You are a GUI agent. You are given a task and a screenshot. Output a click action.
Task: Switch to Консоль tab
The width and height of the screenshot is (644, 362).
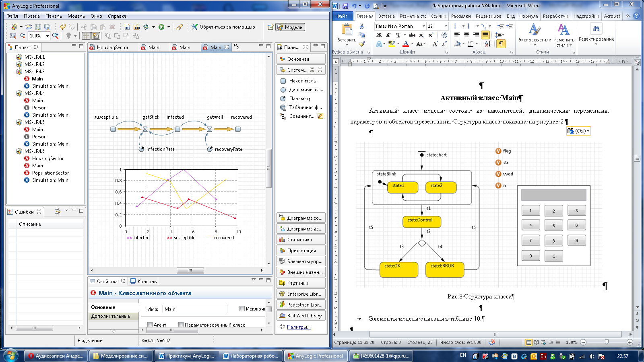pos(143,281)
